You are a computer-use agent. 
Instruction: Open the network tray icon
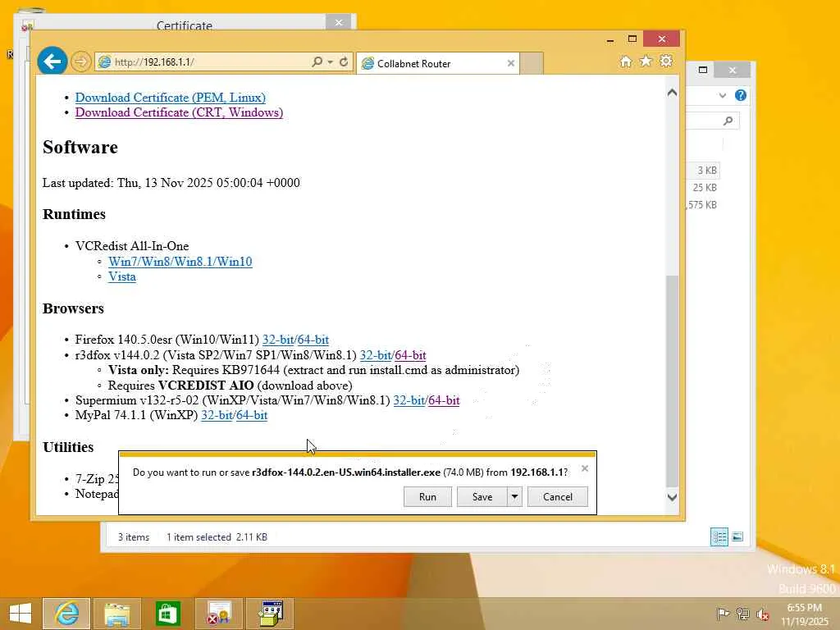(x=742, y=614)
